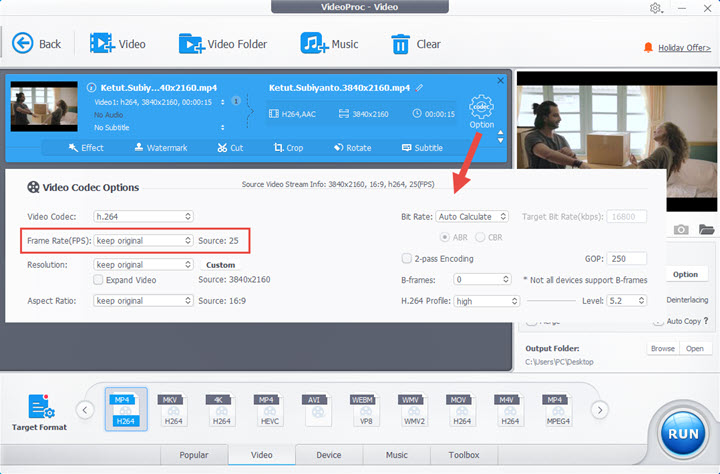Switch to Toolbox tab
The height and width of the screenshot is (474, 720).
pos(464,455)
